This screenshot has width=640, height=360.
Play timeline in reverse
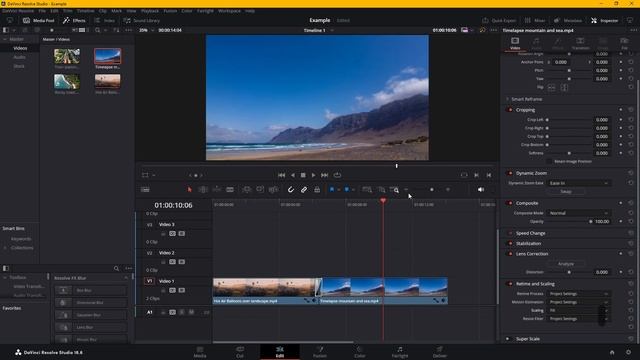pyautogui.click(x=293, y=175)
